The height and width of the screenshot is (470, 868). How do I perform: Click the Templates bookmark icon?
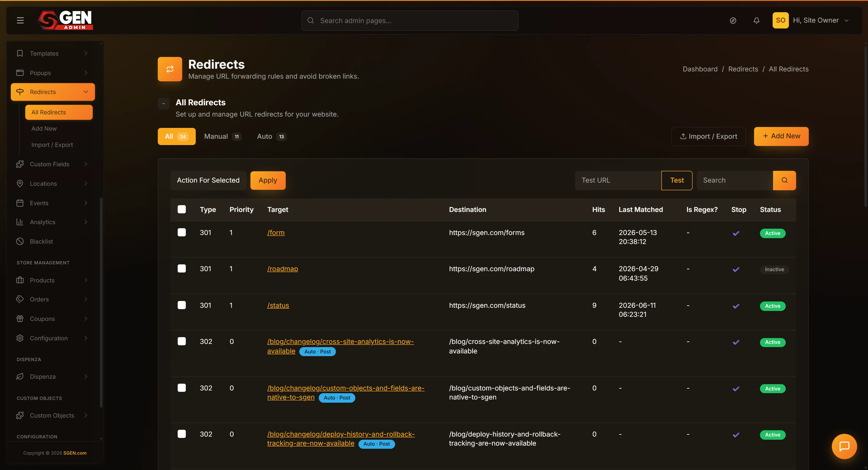pos(20,53)
